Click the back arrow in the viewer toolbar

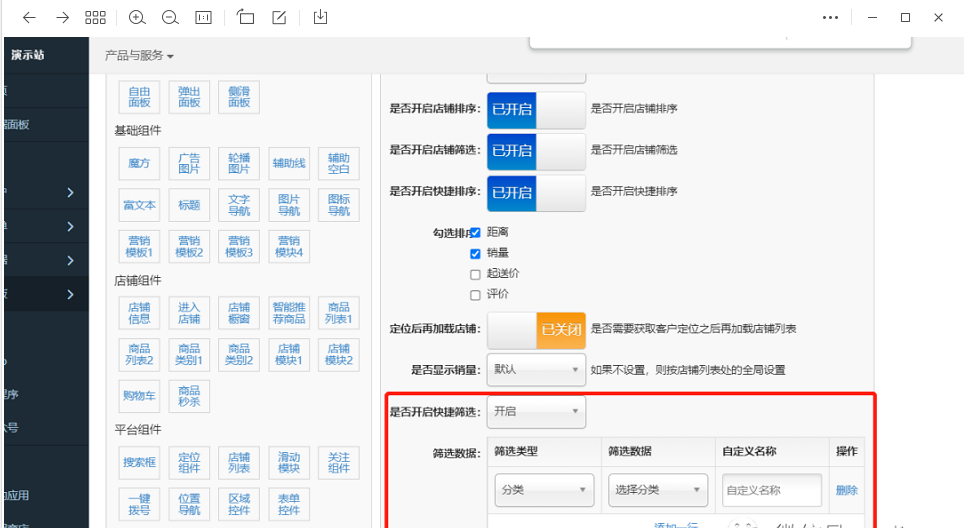[29, 17]
